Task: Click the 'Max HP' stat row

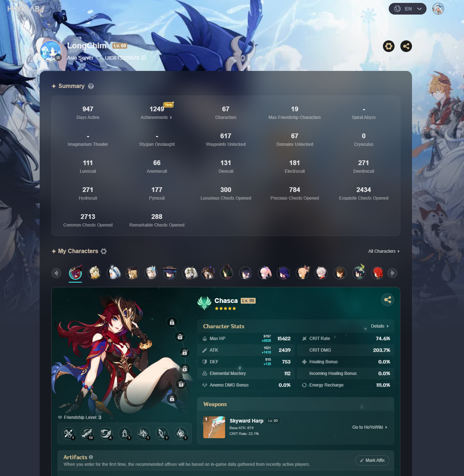Action: [246, 339]
